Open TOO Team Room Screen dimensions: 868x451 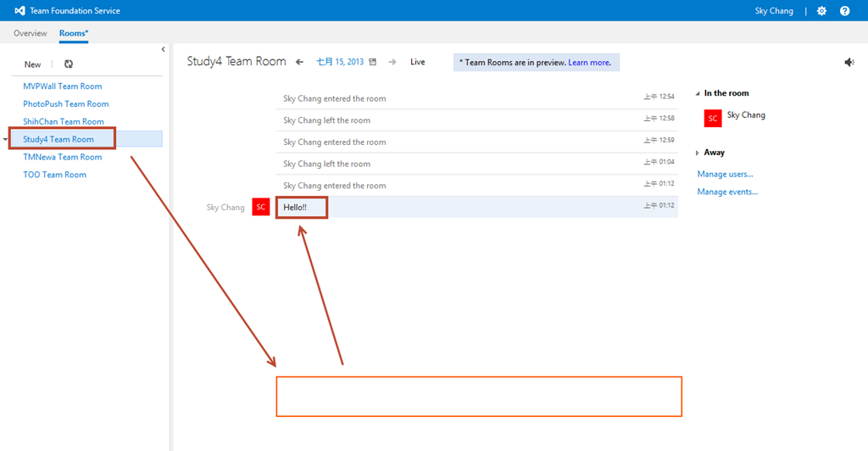(55, 175)
